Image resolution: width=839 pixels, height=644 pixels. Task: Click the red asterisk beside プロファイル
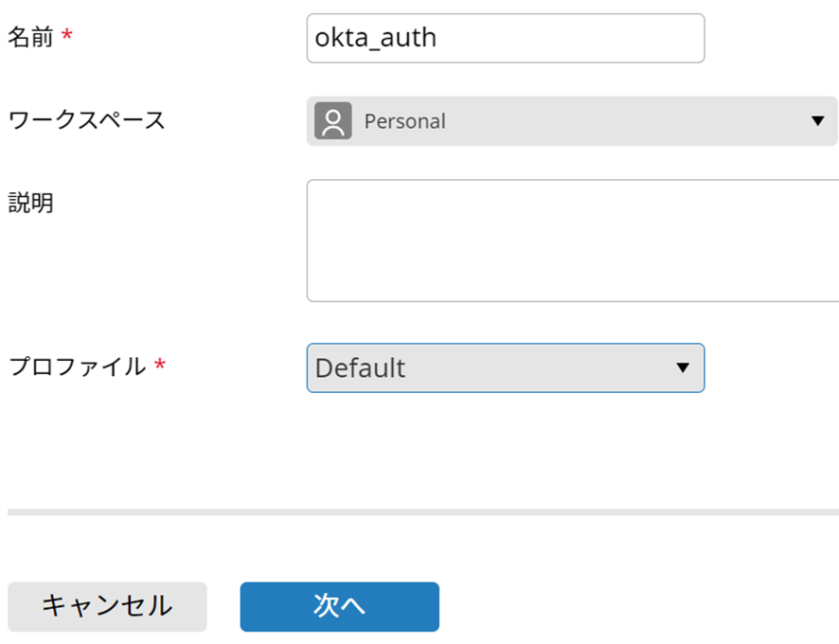pos(159,366)
